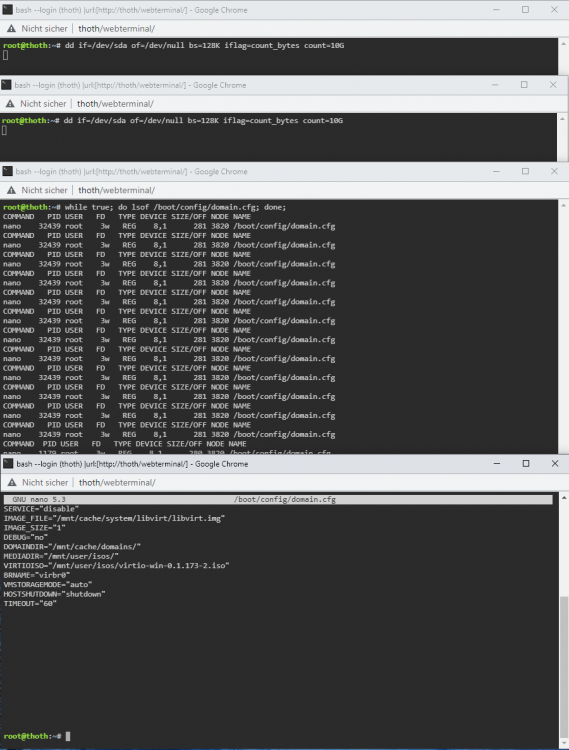This screenshot has height=750, width=569.
Task: Click the 'Nicht sicher' label in the lsof window
Action: (x=44, y=190)
